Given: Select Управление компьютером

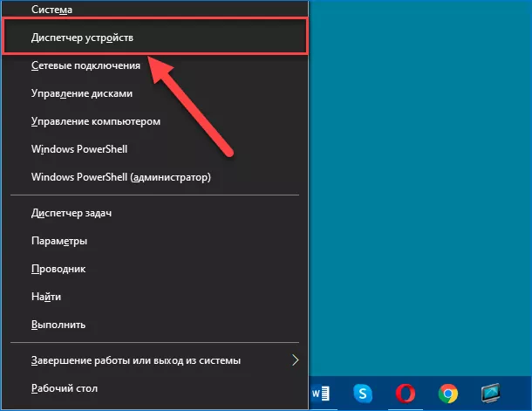Looking at the screenshot, I should coord(96,121).
